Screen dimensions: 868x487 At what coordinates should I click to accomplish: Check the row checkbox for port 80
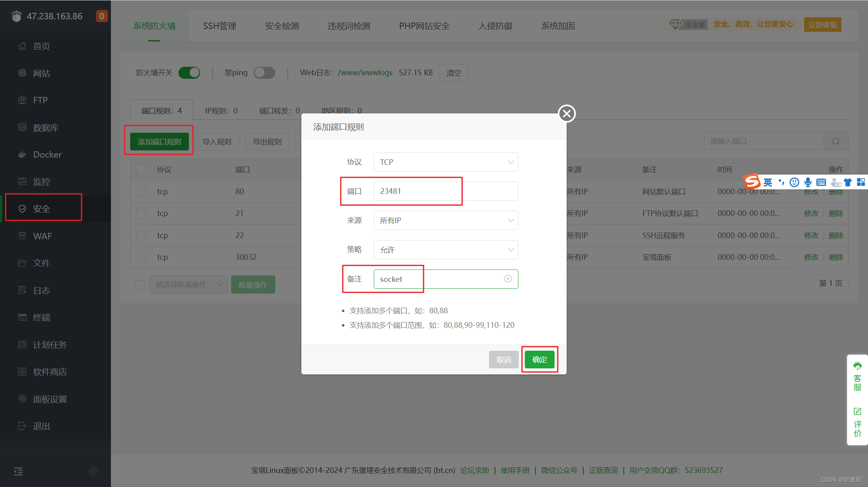pyautogui.click(x=141, y=191)
